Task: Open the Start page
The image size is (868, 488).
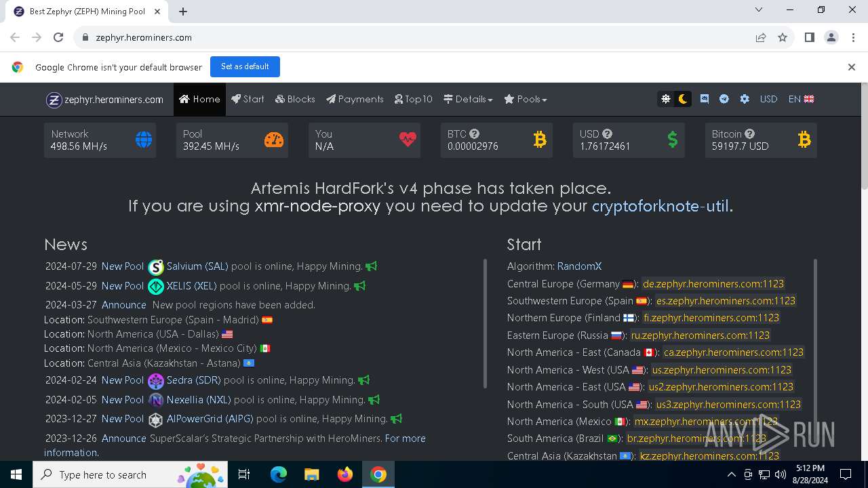Action: click(x=248, y=99)
